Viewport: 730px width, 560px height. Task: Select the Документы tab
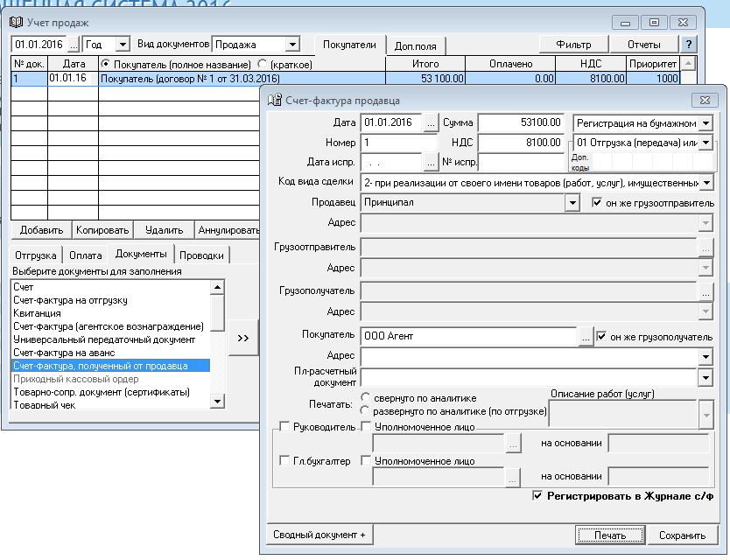[141, 254]
